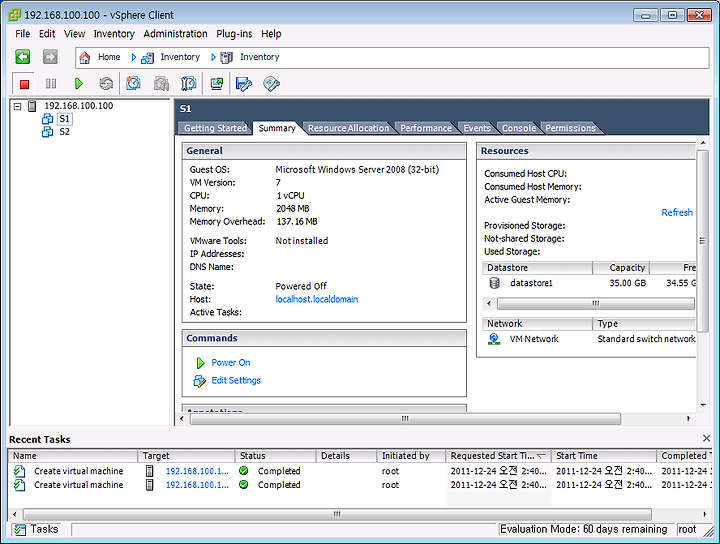720x544 pixels.
Task: Click the Suspend pause toolbar icon
Action: (x=51, y=84)
